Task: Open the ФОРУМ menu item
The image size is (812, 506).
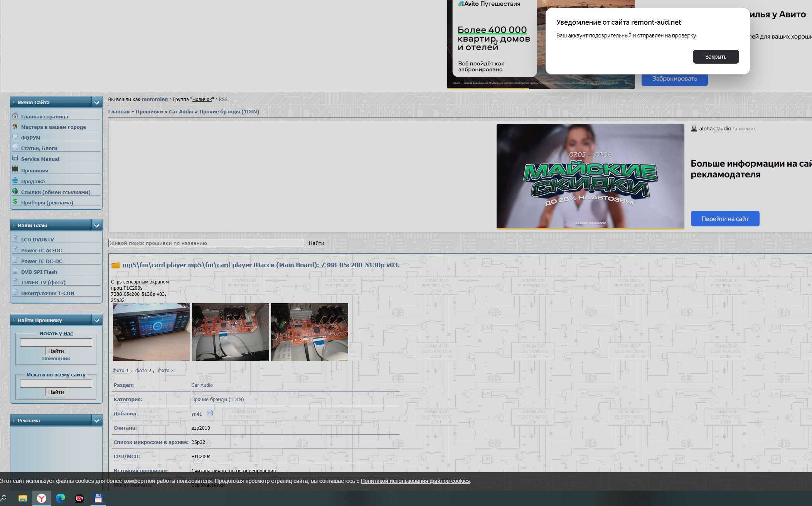Action: click(31, 138)
